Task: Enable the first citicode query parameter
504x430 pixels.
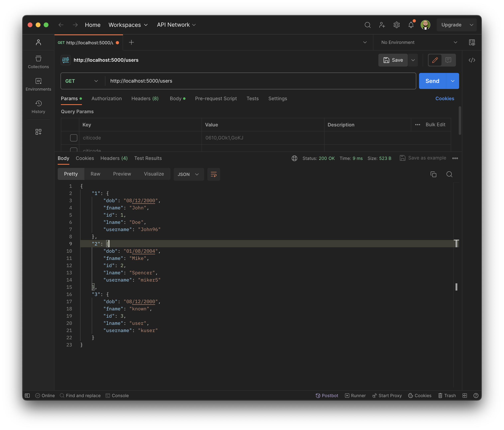Action: [74, 138]
